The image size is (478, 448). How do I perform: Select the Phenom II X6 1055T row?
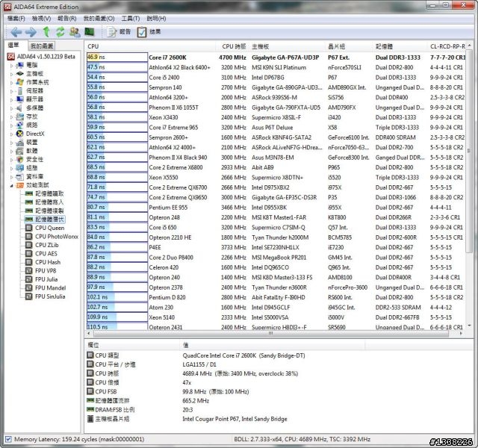(276, 108)
